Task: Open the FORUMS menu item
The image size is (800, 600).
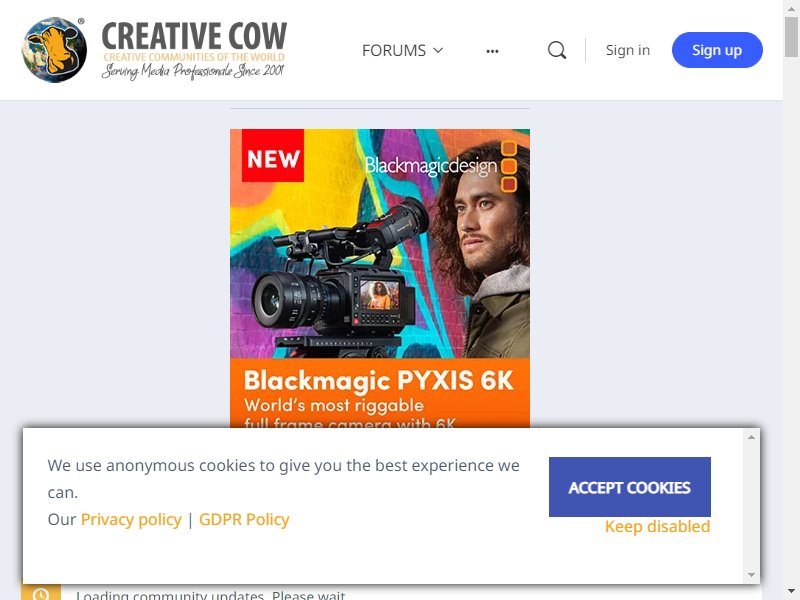Action: [403, 50]
